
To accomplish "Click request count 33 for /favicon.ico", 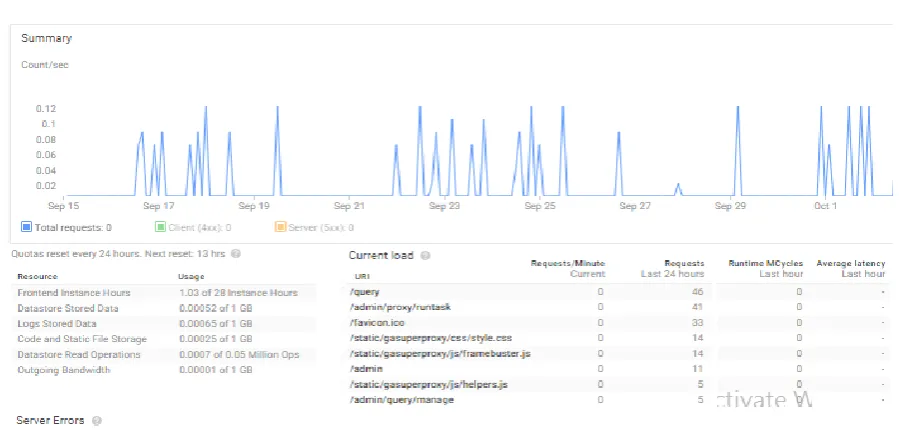I will (x=698, y=323).
